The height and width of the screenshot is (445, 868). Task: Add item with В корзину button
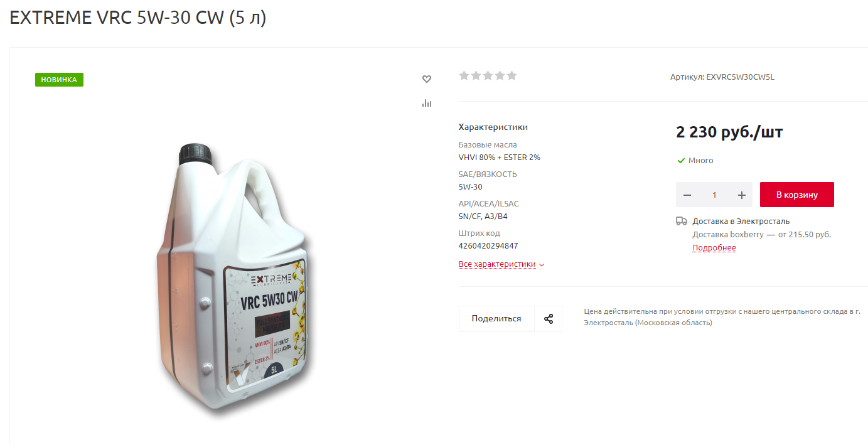pos(797,195)
